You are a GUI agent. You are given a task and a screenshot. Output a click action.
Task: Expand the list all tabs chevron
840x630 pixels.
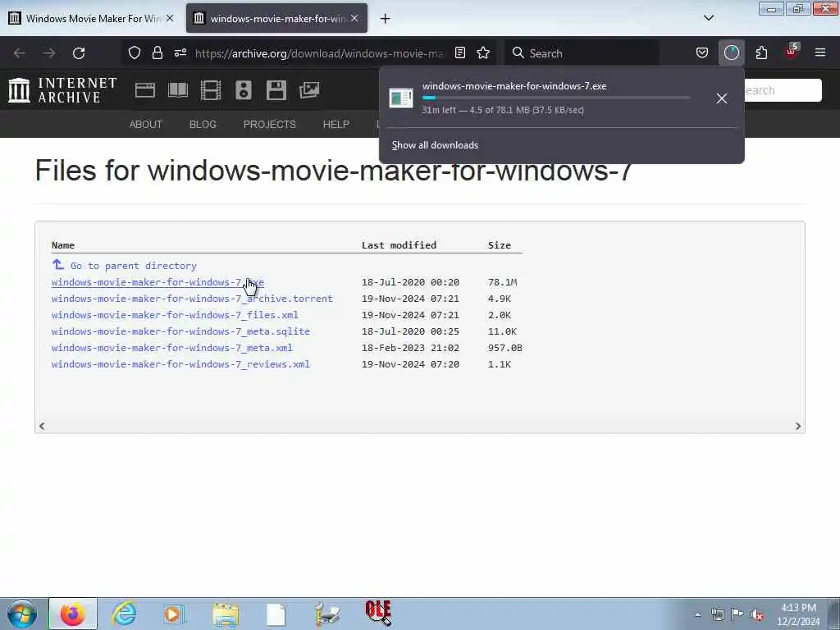click(x=709, y=18)
